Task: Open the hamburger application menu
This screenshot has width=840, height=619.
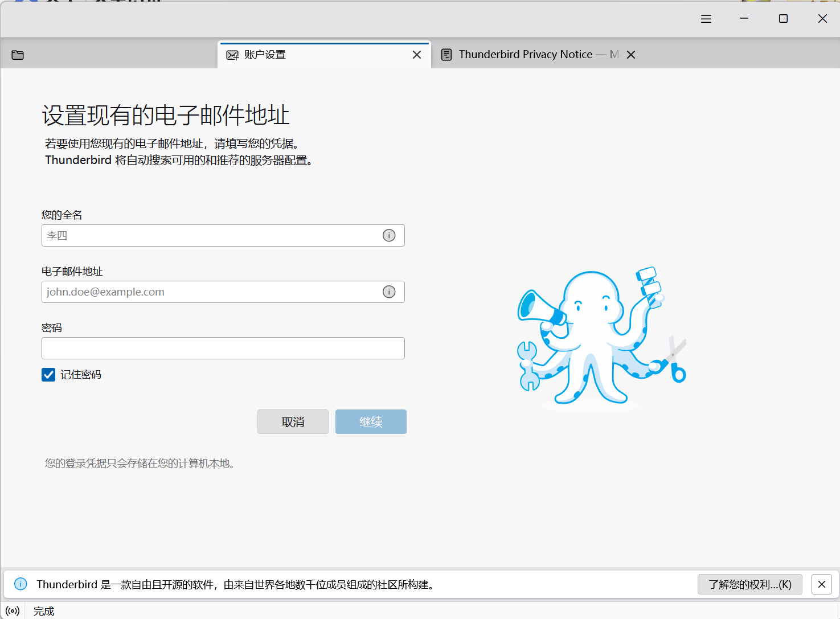Action: pos(706,18)
